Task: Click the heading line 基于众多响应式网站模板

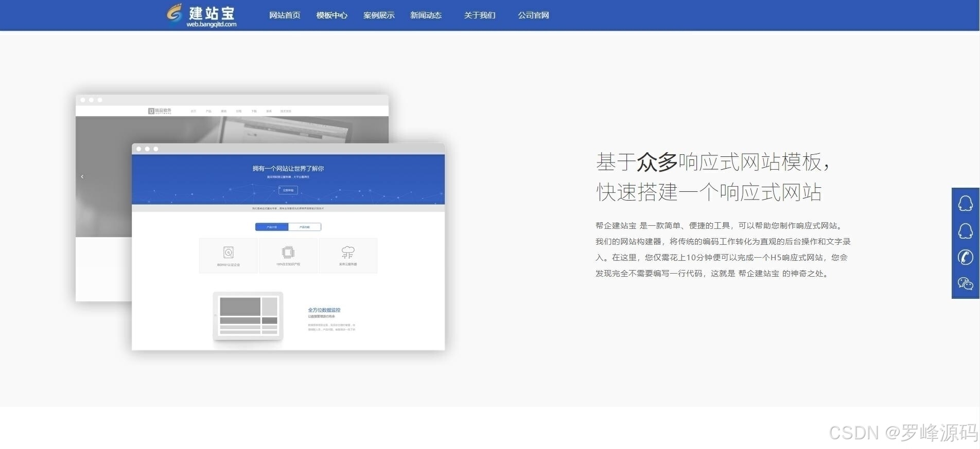Action: [713, 161]
